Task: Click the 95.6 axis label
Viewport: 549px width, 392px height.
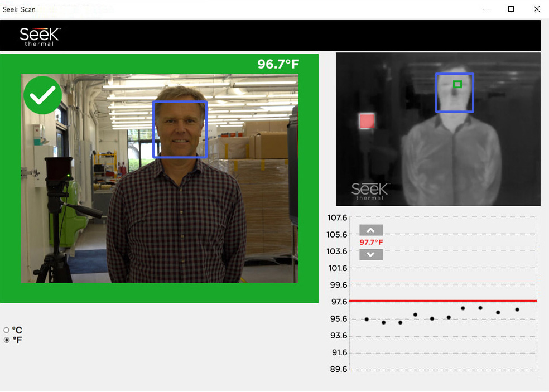Action: tap(339, 318)
